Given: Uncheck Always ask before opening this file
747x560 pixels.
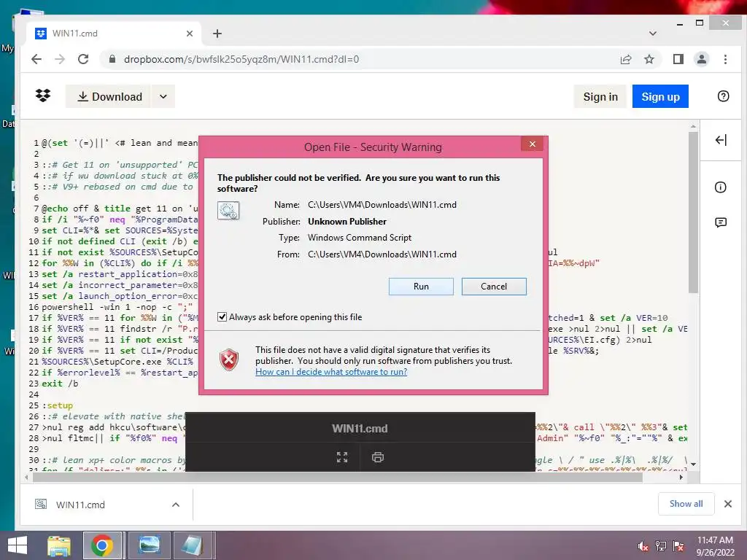Looking at the screenshot, I should coord(222,317).
